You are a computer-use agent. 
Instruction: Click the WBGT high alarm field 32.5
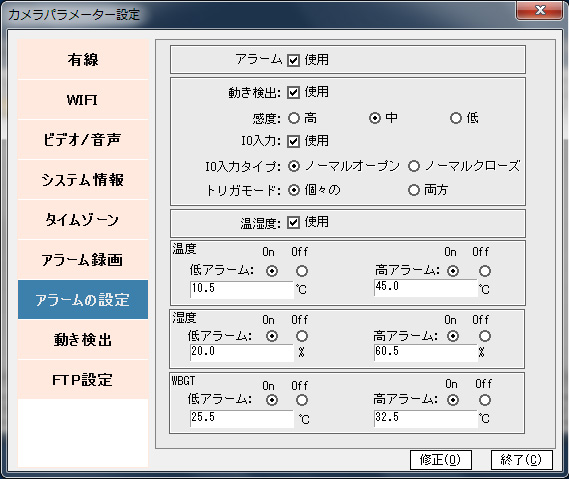click(426, 418)
